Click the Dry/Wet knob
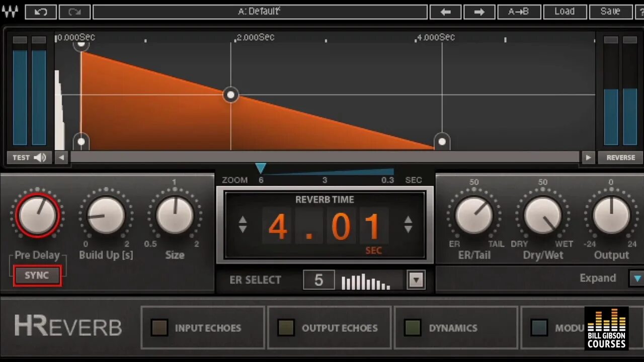644x362 pixels. (543, 215)
